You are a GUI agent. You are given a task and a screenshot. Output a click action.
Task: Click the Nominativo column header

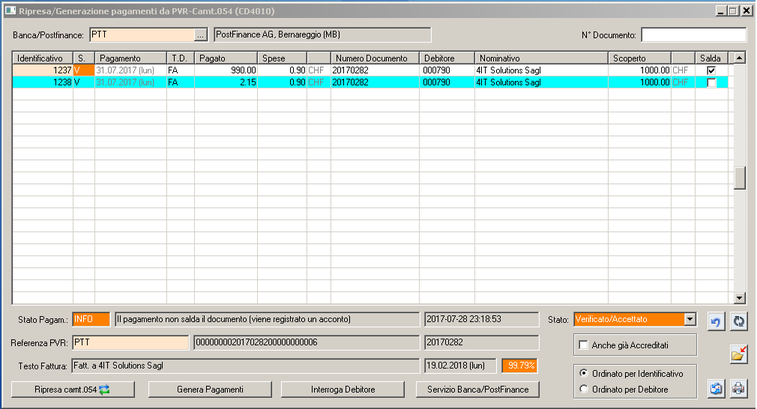(x=540, y=58)
